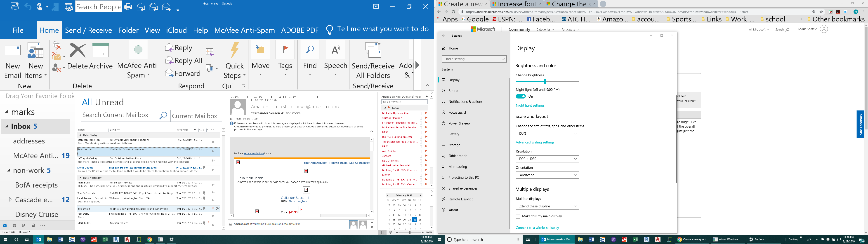Click the Reply button in Respond group
Image resolution: width=868 pixels, height=244 pixels.
pos(179,48)
